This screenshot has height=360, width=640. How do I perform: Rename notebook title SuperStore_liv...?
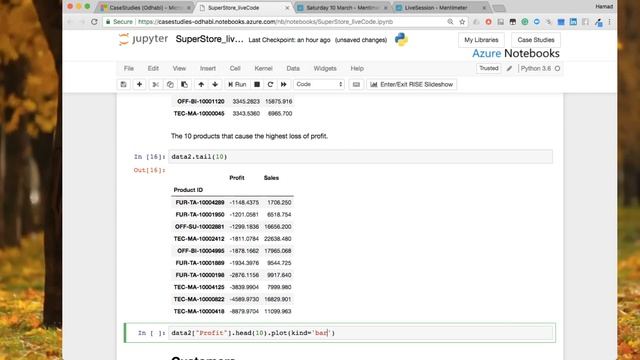209,40
